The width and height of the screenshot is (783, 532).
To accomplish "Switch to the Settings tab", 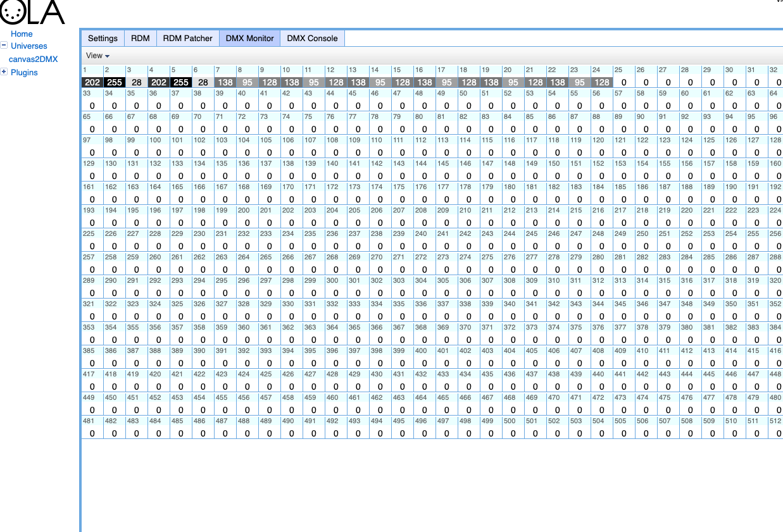I will [103, 38].
